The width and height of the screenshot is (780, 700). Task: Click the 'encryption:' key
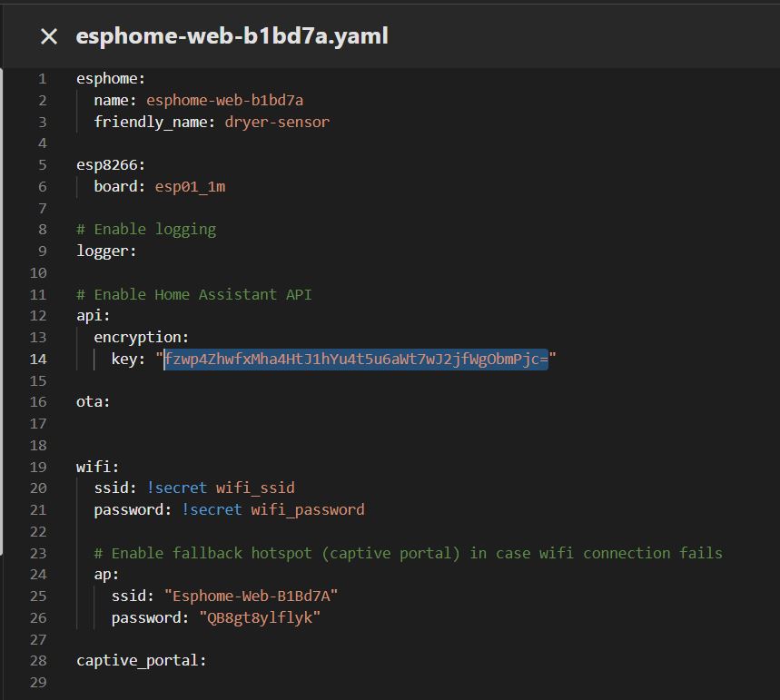coord(142,338)
